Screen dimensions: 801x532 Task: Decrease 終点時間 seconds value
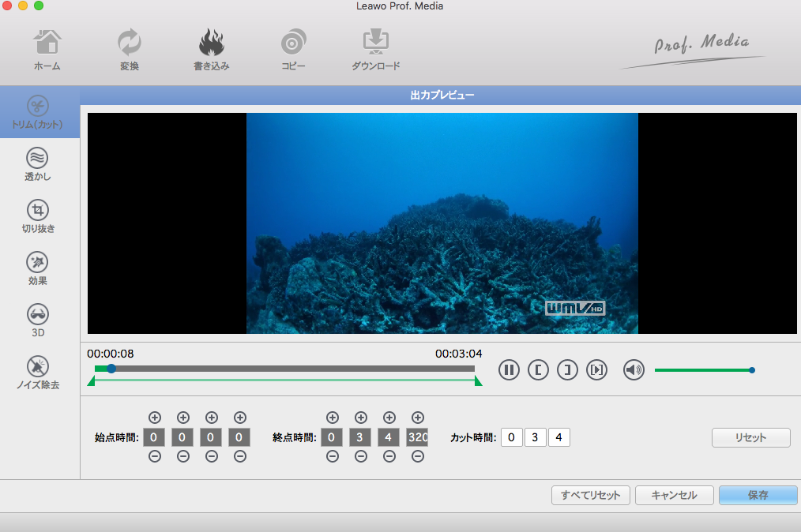click(x=389, y=456)
